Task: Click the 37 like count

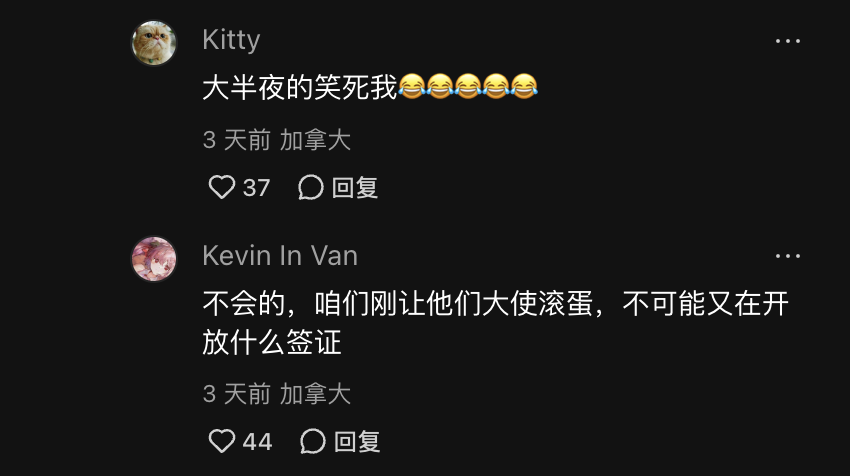Action: point(256,188)
